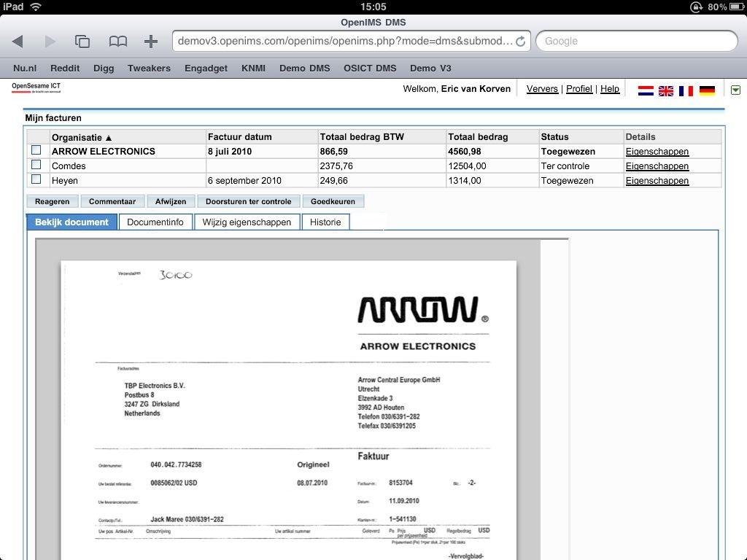Image resolution: width=747 pixels, height=560 pixels.
Task: Open Eigenschappen link for Comdes
Action: tap(657, 166)
